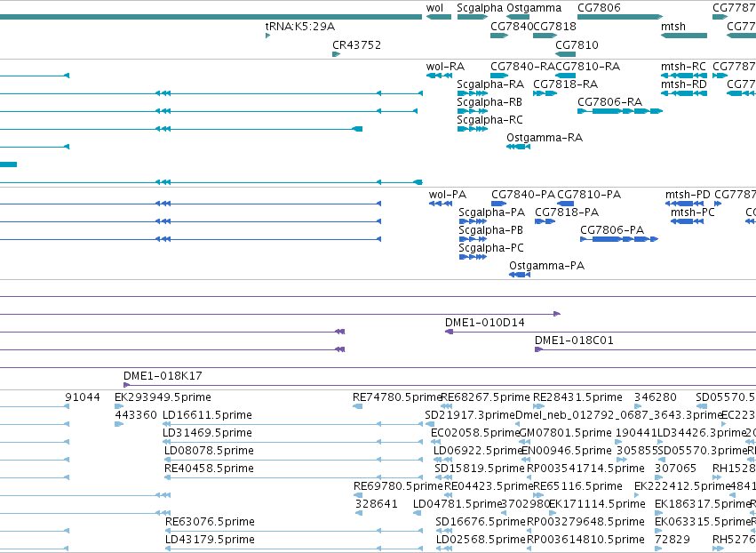The width and height of the screenshot is (756, 553).
Task: Select the Scgalpha-RA transcript
Action: [473, 93]
